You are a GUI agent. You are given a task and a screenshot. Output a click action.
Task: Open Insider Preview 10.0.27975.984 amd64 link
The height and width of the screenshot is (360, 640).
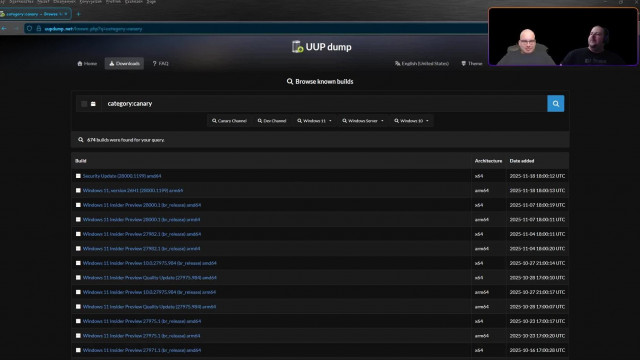149,263
